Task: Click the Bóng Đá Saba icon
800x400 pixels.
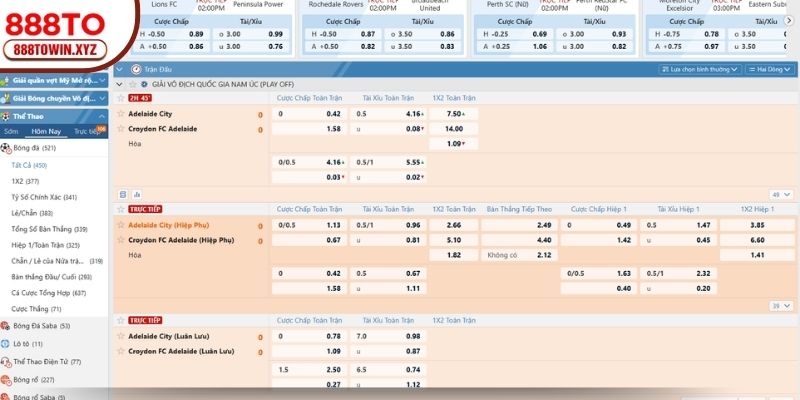Action: point(6,326)
